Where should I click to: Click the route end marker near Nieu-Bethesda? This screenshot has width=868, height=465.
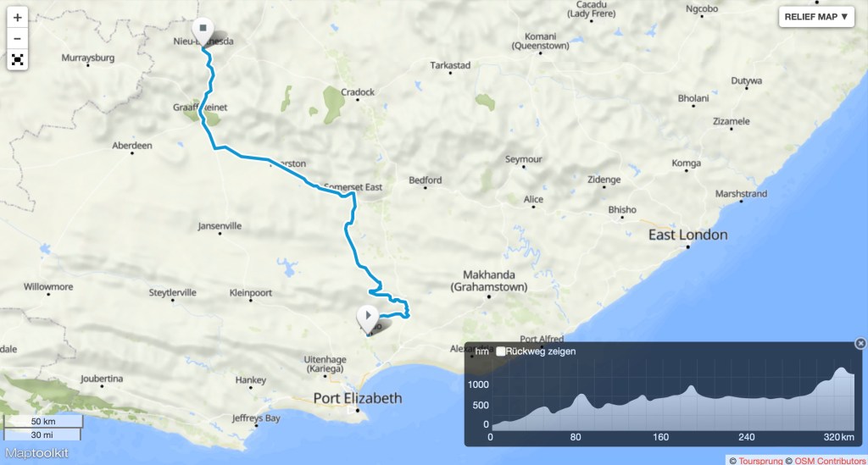[x=203, y=32]
